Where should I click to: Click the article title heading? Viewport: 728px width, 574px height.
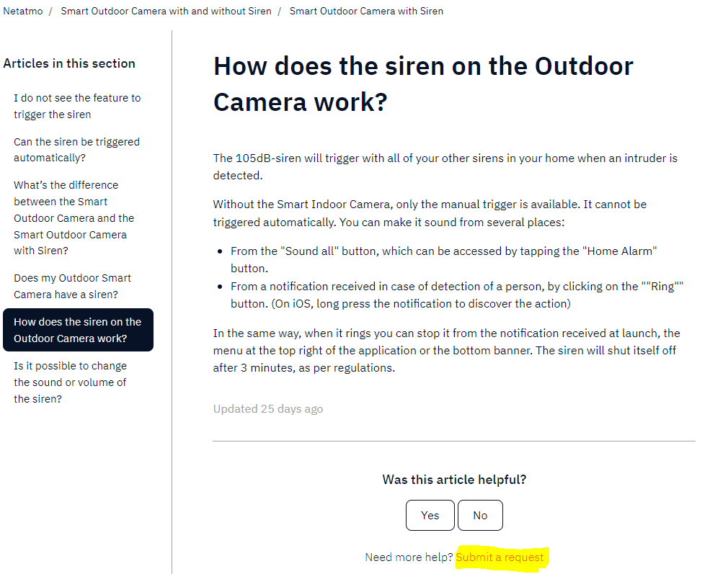tap(423, 84)
